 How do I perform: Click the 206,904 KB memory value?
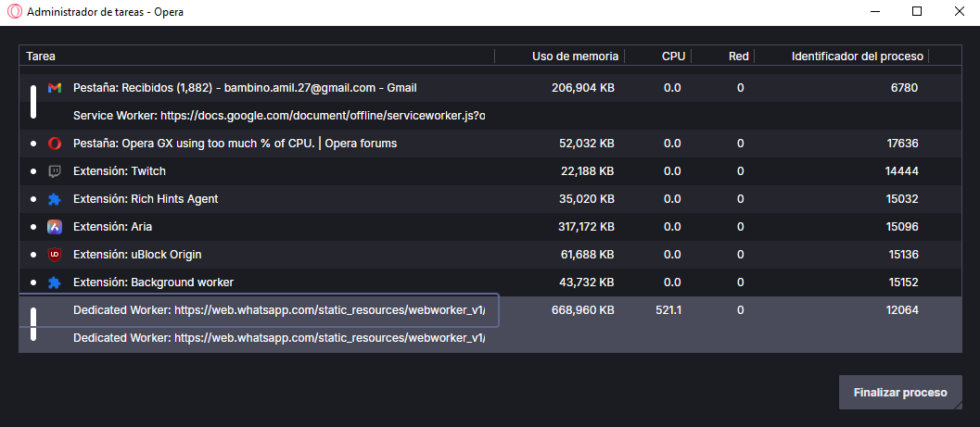pos(583,88)
